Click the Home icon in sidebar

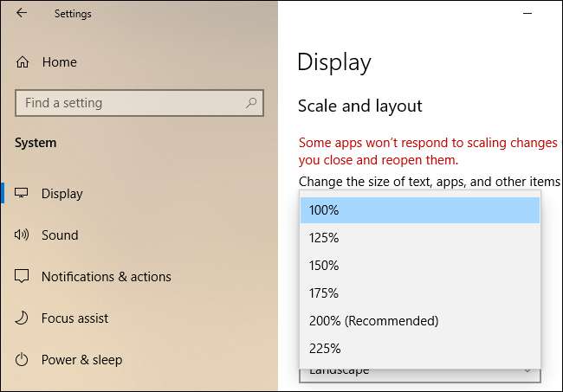click(x=23, y=62)
